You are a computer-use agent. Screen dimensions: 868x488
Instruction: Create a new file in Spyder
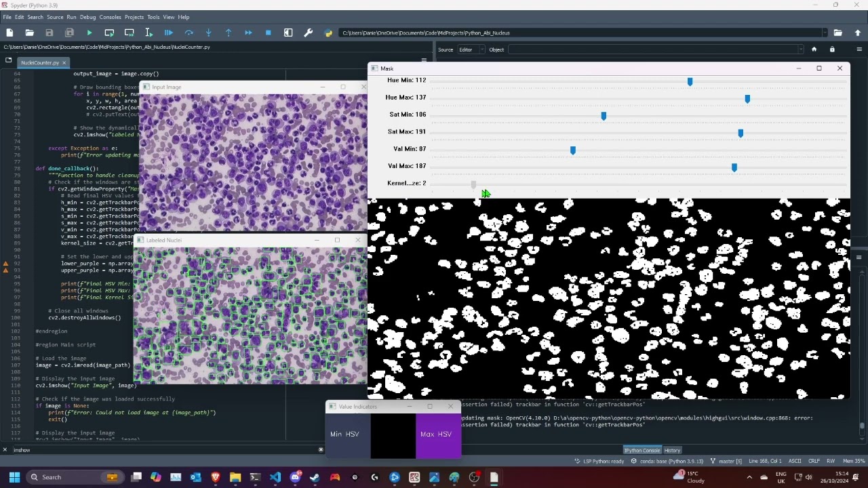[9, 33]
